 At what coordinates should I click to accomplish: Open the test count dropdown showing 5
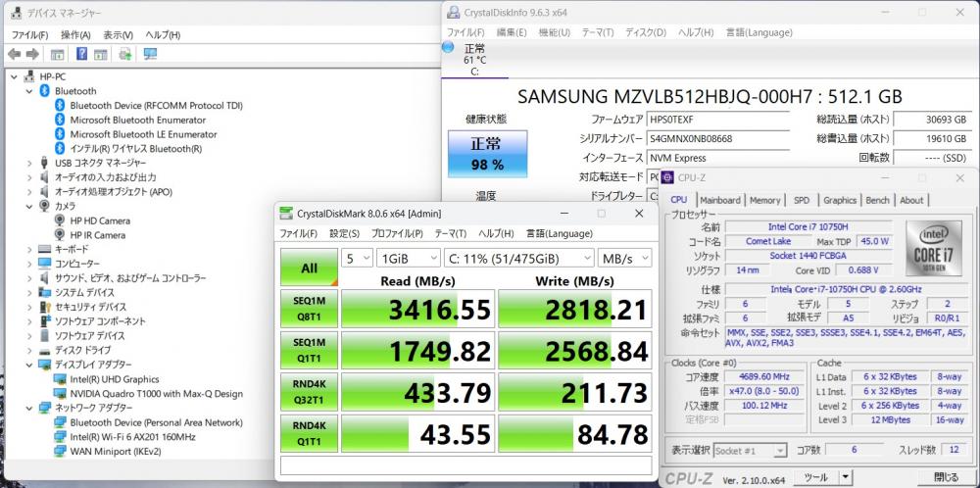click(357, 258)
